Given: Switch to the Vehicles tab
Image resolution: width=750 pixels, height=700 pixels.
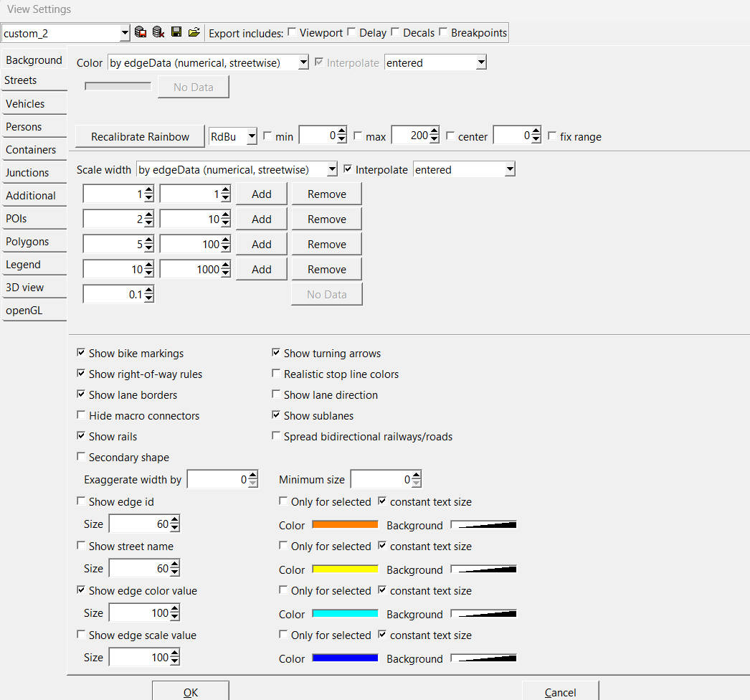Looking at the screenshot, I should [x=25, y=104].
